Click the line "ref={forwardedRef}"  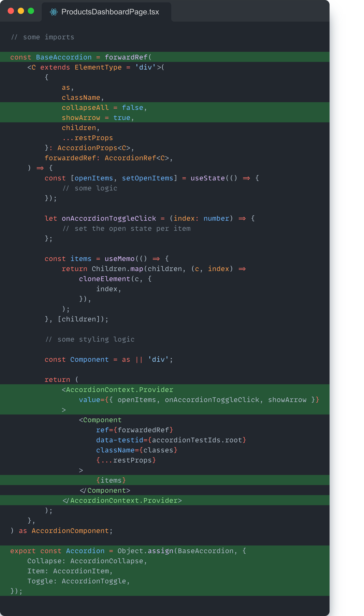click(135, 430)
